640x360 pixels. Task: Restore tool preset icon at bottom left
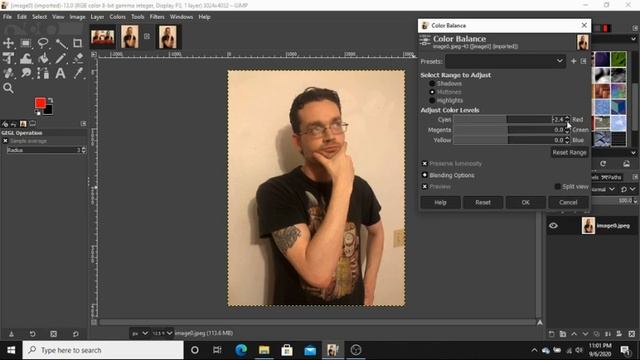(33, 333)
